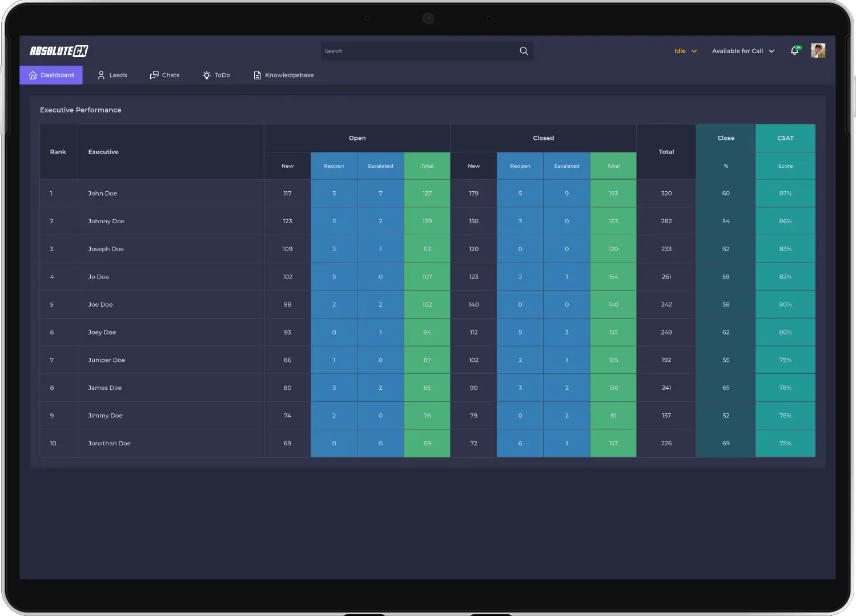Open the notifications bell

(x=795, y=51)
